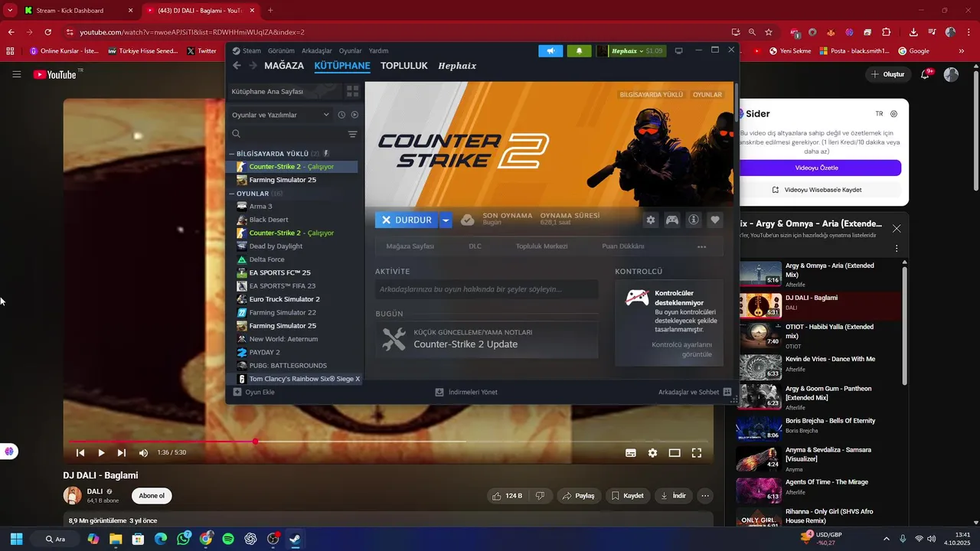Open Arkadaşlar menu in Steam
The height and width of the screenshot is (551, 980).
click(x=317, y=51)
